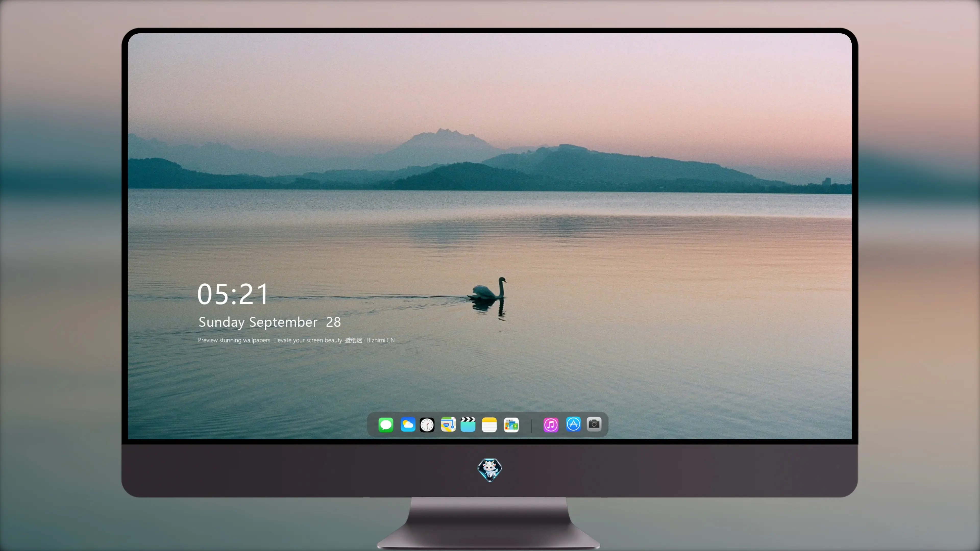Image resolution: width=980 pixels, height=551 pixels.
Task: Open the Clock app icon in dock
Action: [x=427, y=425]
